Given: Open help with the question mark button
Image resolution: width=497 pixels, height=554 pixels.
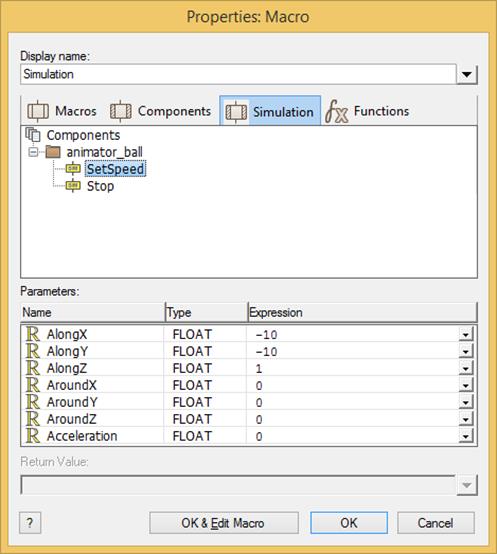Looking at the screenshot, I should (30, 523).
